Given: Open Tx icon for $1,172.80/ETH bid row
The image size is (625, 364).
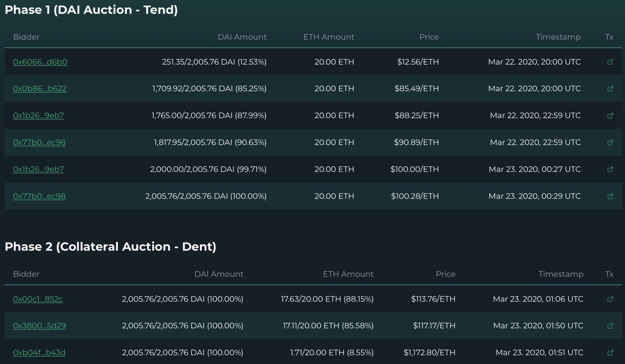Looking at the screenshot, I should click(x=610, y=353).
